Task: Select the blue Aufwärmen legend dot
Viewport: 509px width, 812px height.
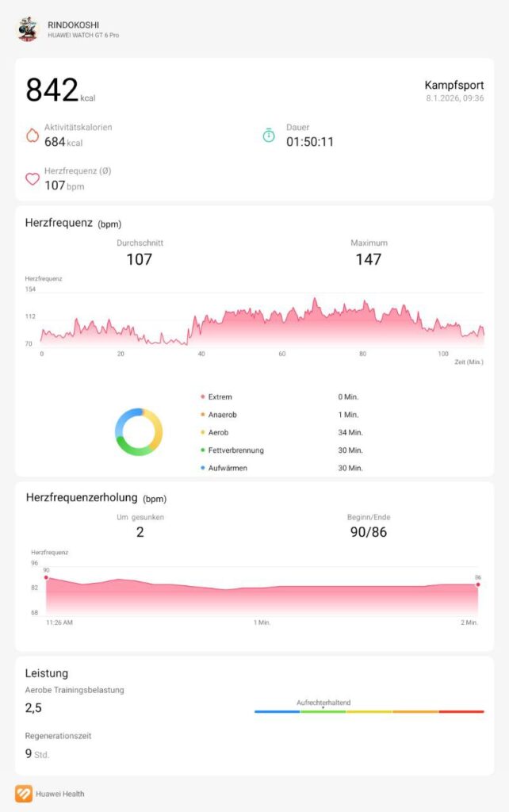Action: click(203, 468)
